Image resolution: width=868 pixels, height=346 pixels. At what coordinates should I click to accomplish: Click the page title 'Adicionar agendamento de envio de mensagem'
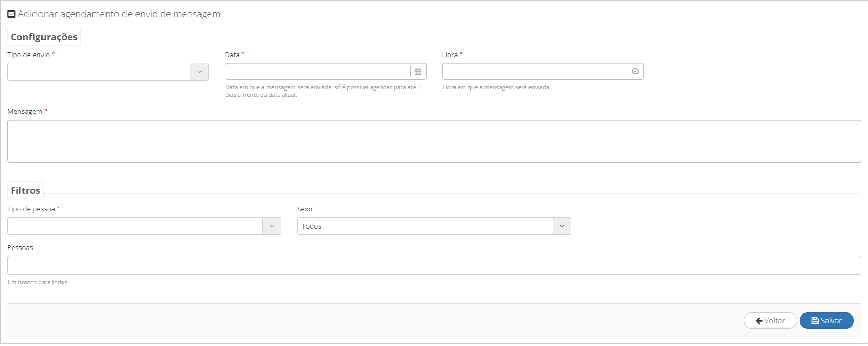point(119,14)
